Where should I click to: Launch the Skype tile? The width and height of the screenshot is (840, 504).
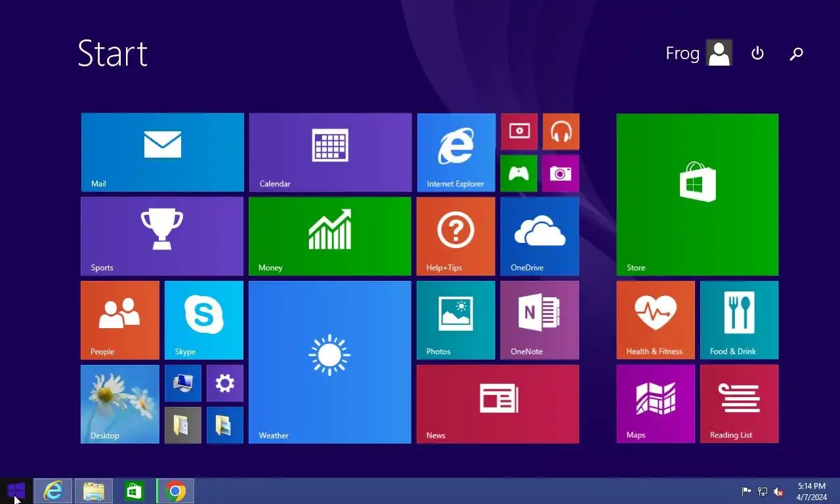204,320
